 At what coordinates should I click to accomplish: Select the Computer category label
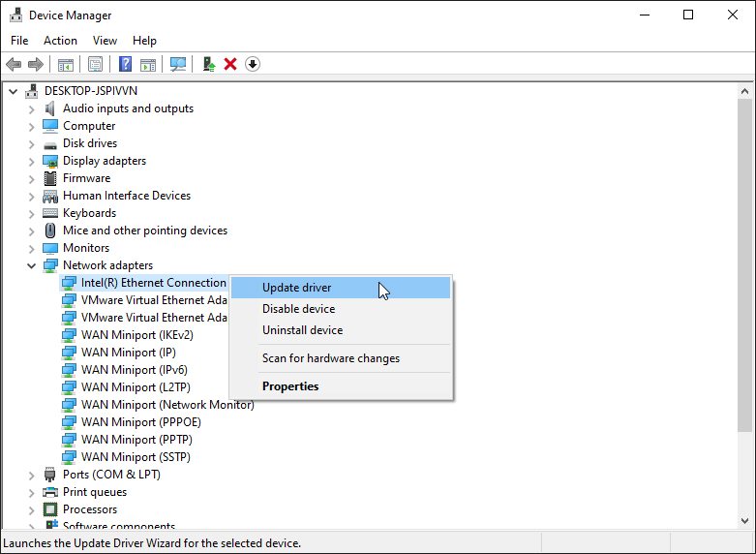point(89,126)
